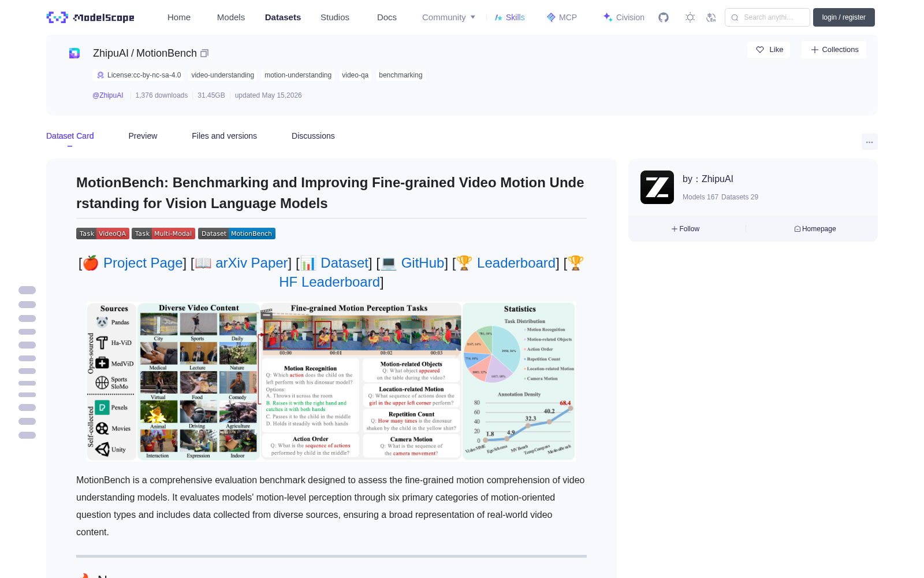Open the Studios menu item
The width and height of the screenshot is (924, 578).
pos(335,17)
